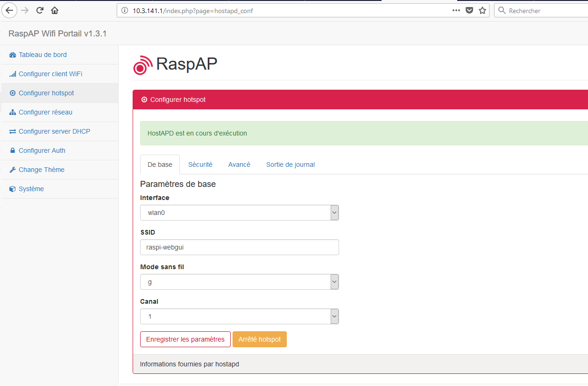Viewport: 588px width, 386px height.
Task: Open Configurer réseau page
Action: pos(45,112)
